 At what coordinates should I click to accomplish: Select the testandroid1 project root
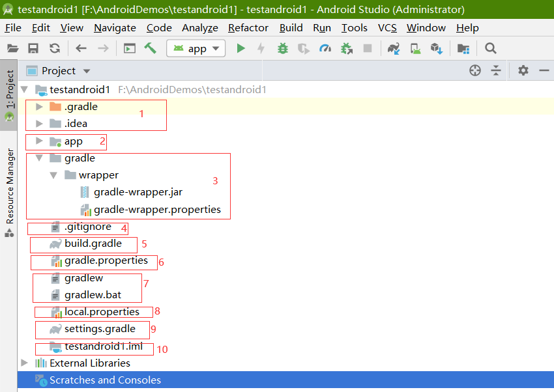(x=80, y=90)
